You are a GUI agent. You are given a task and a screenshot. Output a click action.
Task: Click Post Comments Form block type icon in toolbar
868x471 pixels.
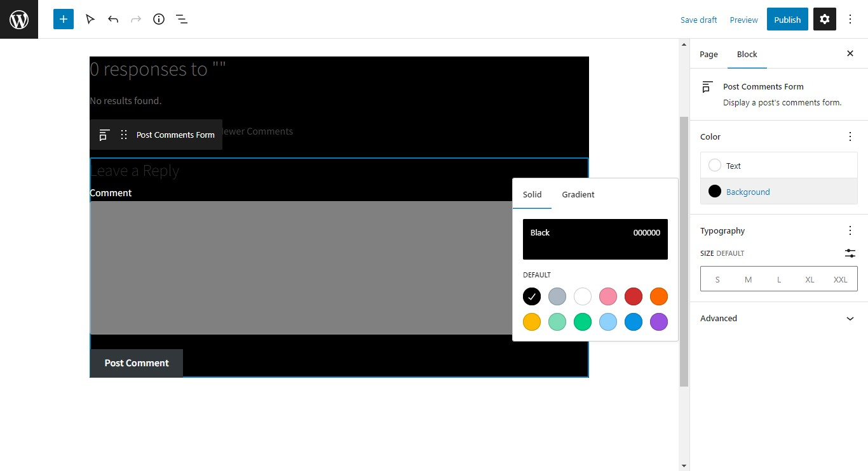[105, 135]
